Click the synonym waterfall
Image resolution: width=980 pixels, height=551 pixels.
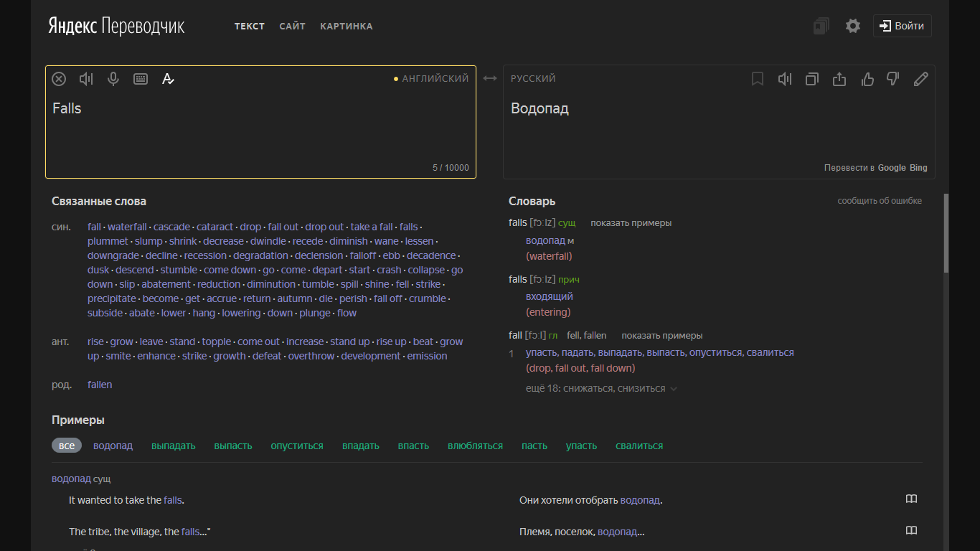coord(127,227)
